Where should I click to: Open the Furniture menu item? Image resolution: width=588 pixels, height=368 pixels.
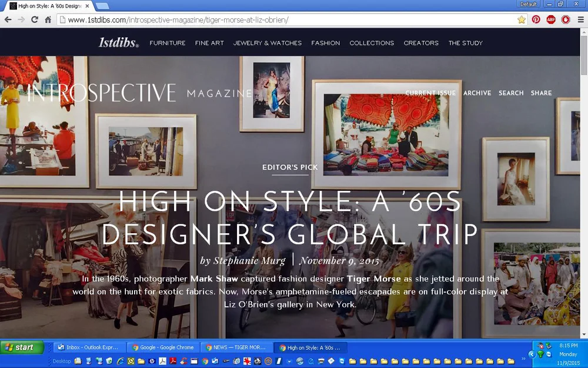167,43
